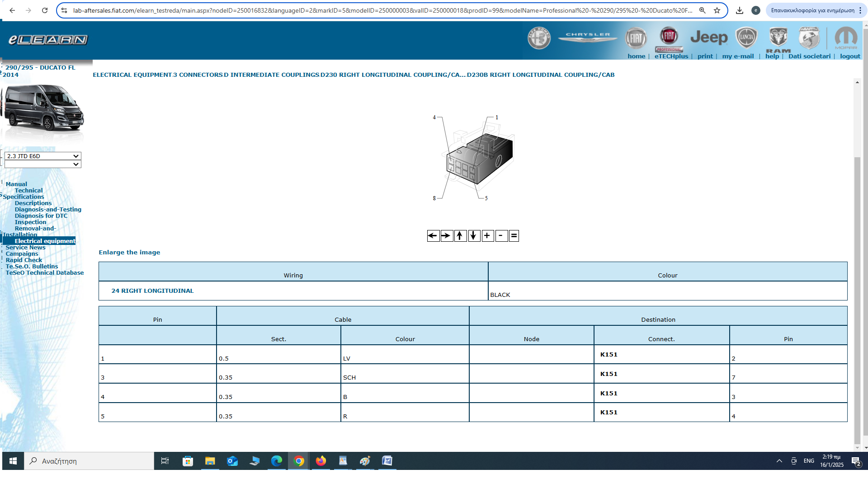868x488 pixels.
Task: Zoom in with the plus image control
Action: click(487, 235)
